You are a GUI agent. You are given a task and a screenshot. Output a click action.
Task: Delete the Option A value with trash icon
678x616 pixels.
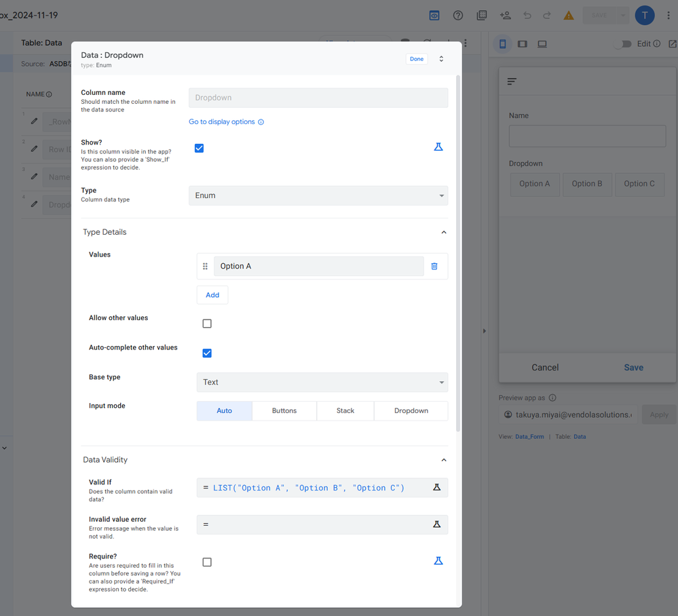click(x=434, y=267)
